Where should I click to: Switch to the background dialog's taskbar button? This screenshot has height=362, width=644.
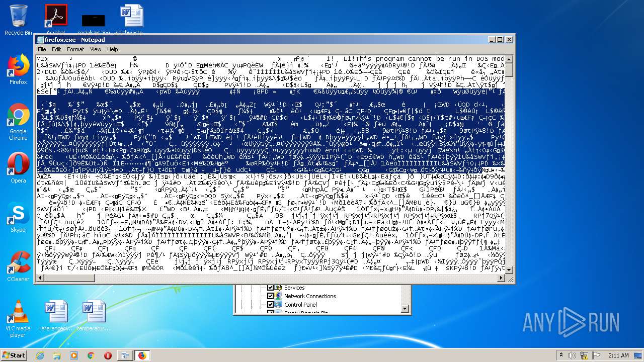pyautogui.click(x=125, y=355)
